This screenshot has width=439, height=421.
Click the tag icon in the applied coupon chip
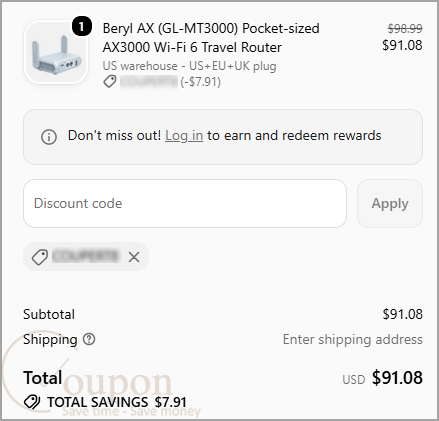tap(39, 257)
